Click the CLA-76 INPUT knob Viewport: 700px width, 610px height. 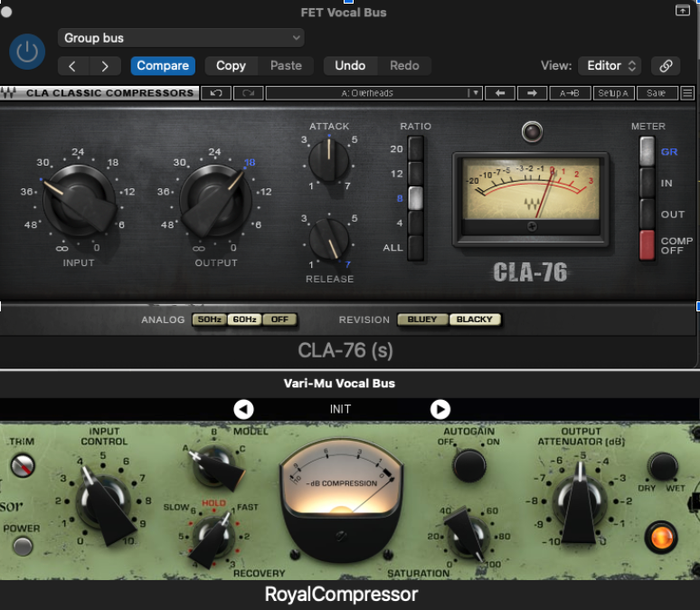[79, 200]
